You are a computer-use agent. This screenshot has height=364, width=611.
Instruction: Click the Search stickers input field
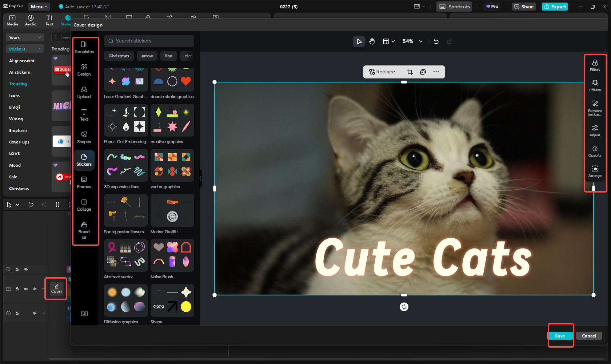tap(149, 41)
